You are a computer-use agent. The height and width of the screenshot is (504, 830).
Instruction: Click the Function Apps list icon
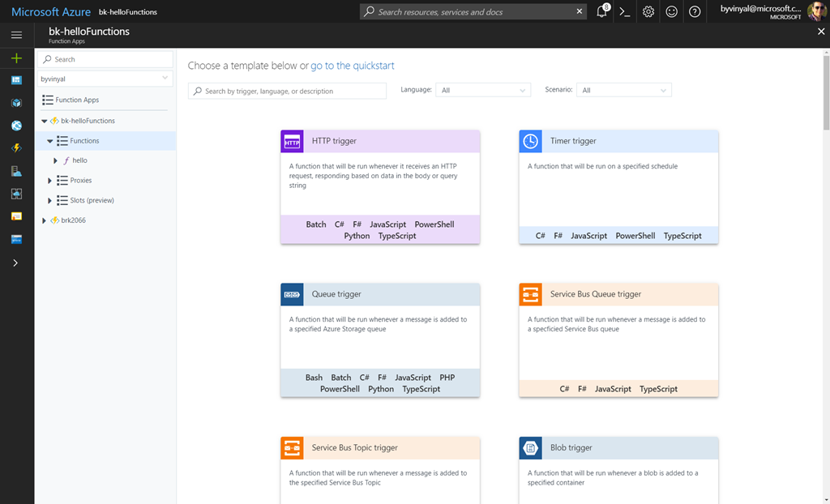tap(48, 100)
